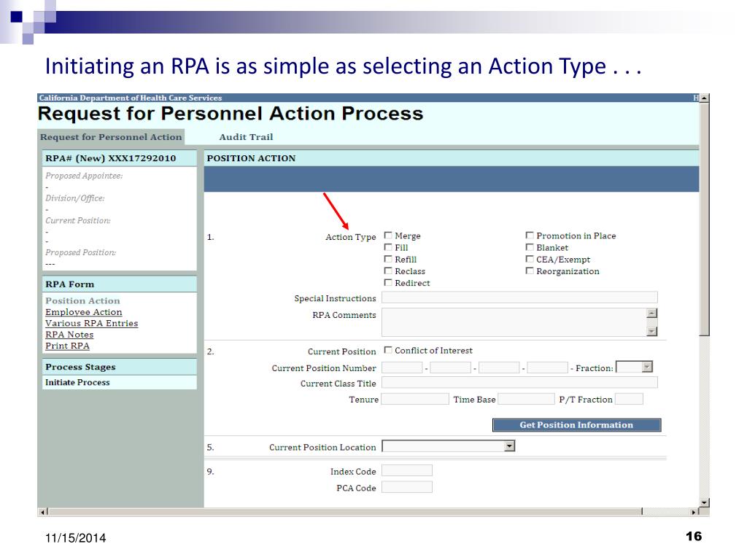Switch to the Audit Trail tab
Image resolution: width=747 pixels, height=560 pixels.
click(246, 137)
